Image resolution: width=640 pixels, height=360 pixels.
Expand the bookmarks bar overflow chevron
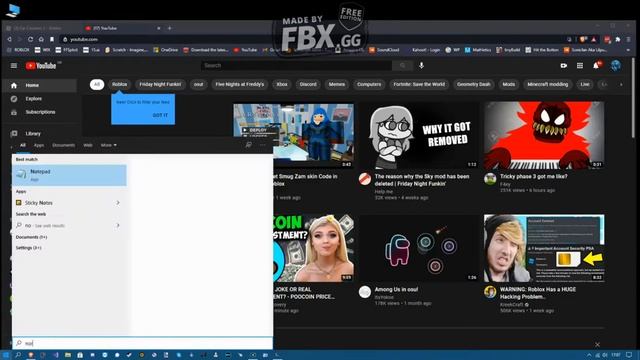coord(628,50)
